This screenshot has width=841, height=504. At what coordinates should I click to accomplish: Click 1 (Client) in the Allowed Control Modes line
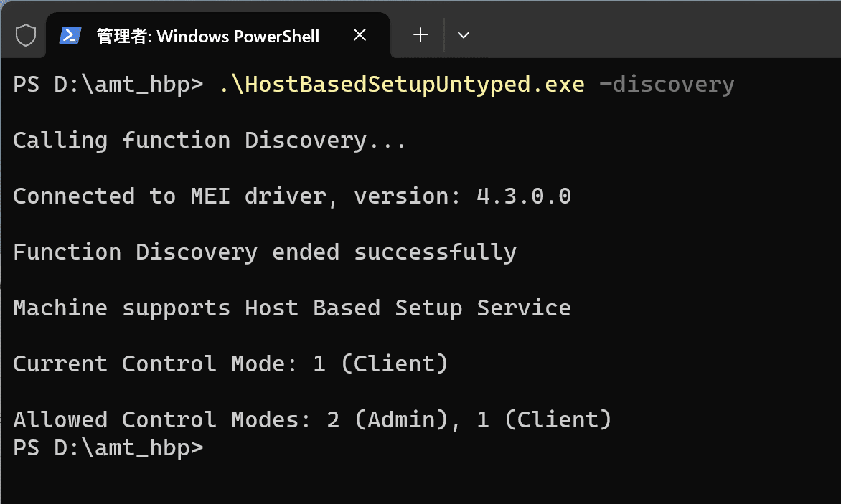544,420
